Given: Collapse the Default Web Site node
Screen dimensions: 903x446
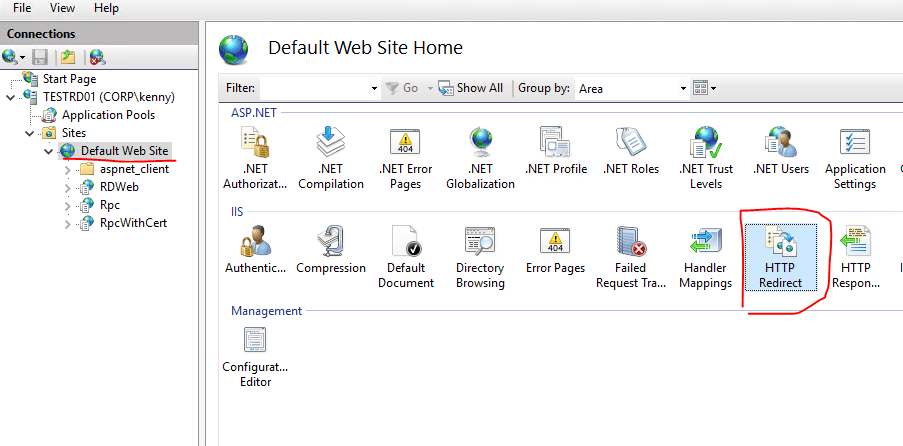Looking at the screenshot, I should tap(49, 151).
